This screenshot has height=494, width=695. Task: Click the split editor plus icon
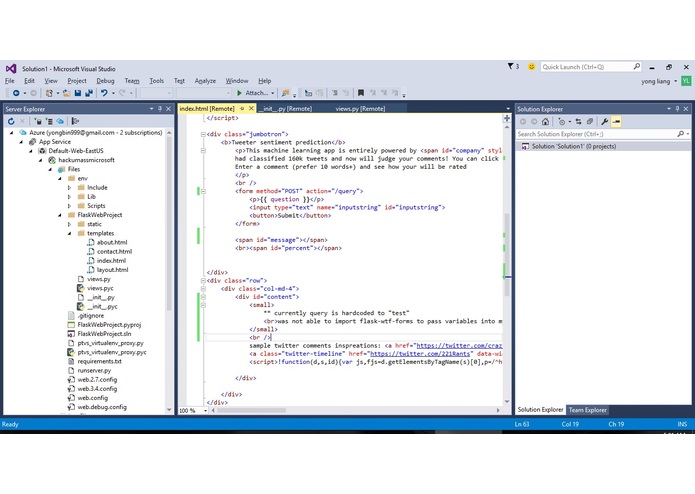click(507, 118)
